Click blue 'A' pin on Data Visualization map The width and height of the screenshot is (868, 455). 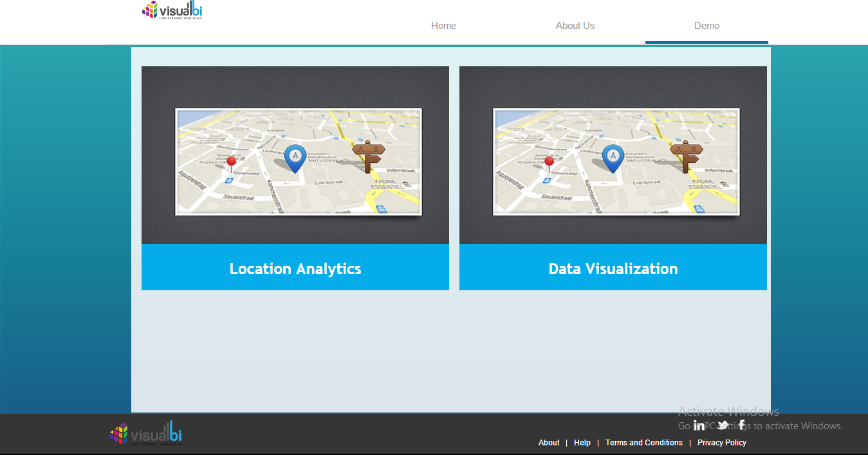[613, 158]
